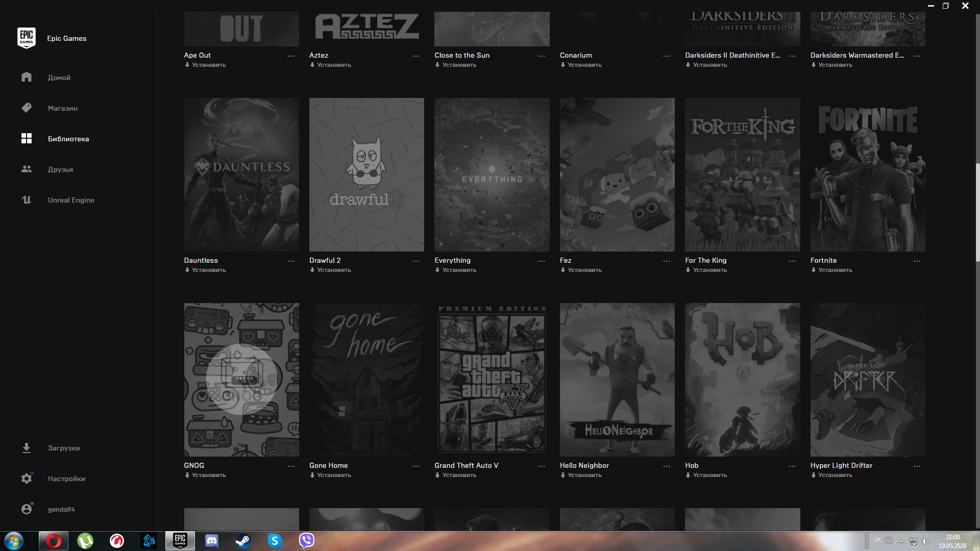Open options menu for Aztez

tap(416, 56)
